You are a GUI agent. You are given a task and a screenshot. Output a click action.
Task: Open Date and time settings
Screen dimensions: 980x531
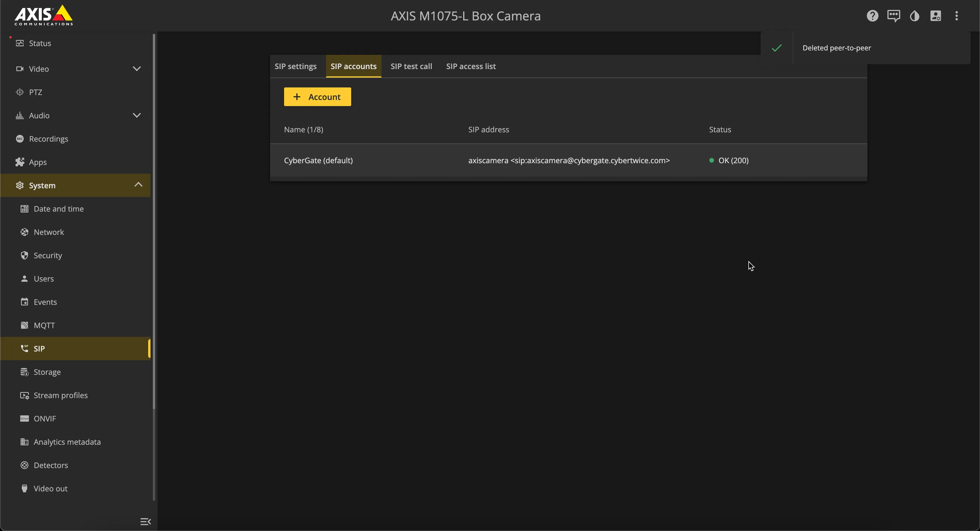75,209
